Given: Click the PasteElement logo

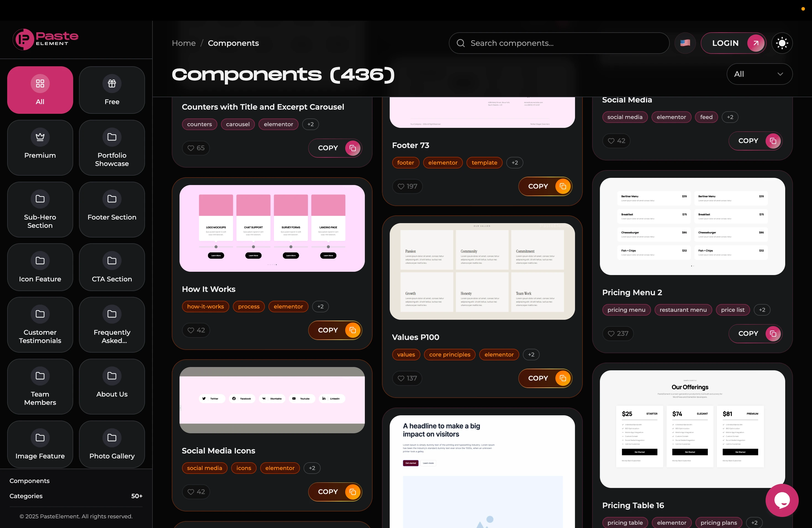Looking at the screenshot, I should pos(45,39).
